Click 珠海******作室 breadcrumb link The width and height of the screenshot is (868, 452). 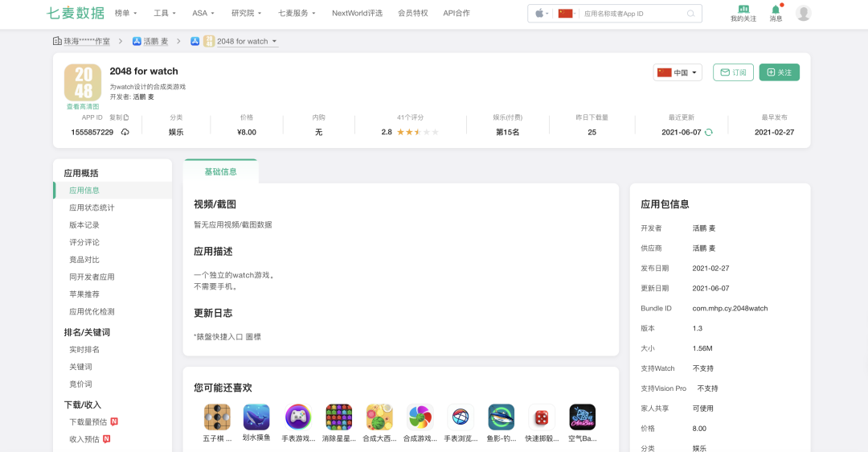tap(86, 41)
